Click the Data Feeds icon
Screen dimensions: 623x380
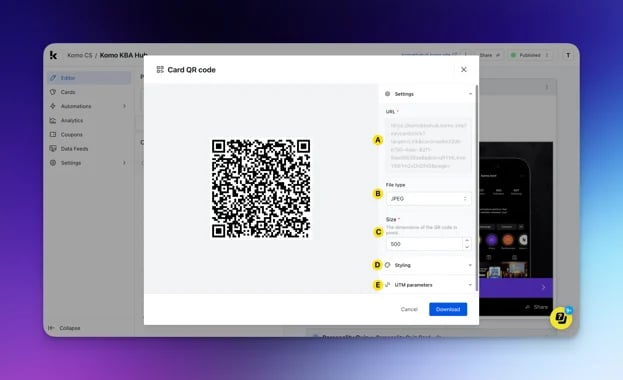pyautogui.click(x=53, y=149)
